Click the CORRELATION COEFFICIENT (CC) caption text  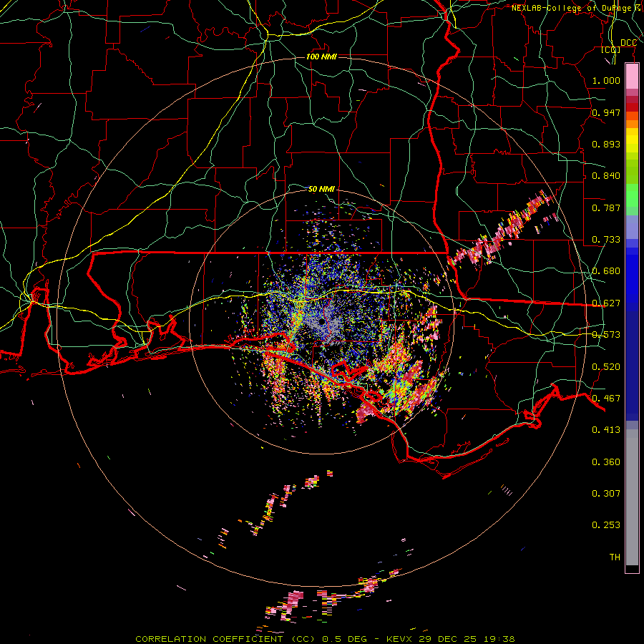tap(225, 639)
